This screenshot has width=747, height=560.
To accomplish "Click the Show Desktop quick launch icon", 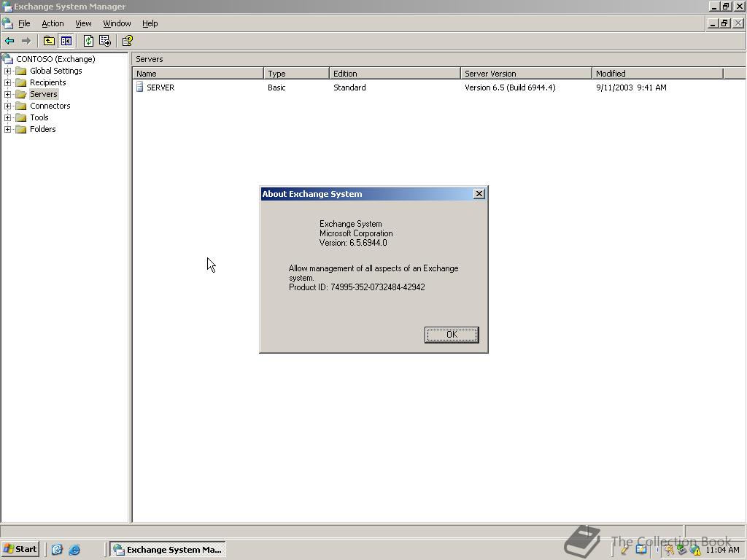I will [x=57, y=550].
